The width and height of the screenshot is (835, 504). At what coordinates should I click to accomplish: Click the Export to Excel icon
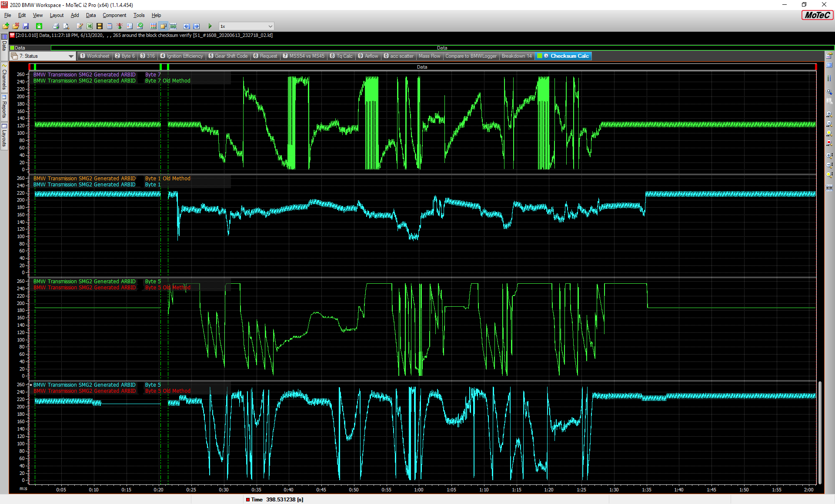click(x=90, y=27)
